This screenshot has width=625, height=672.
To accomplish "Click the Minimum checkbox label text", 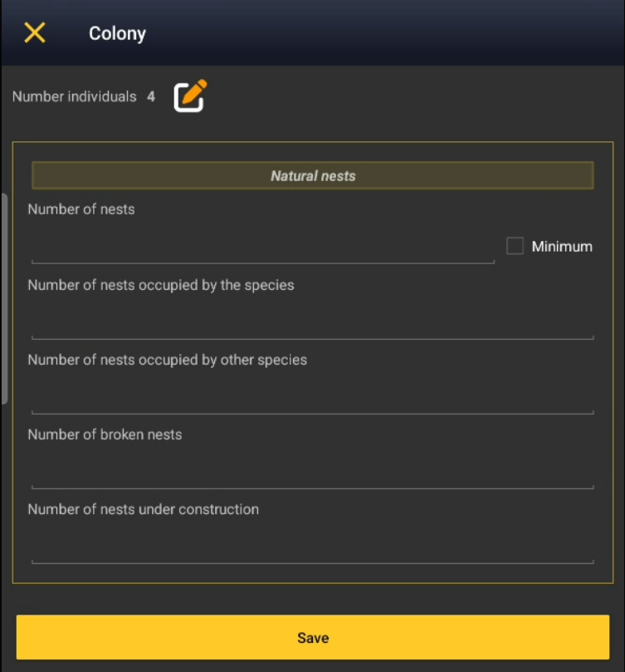I will pyautogui.click(x=562, y=247).
